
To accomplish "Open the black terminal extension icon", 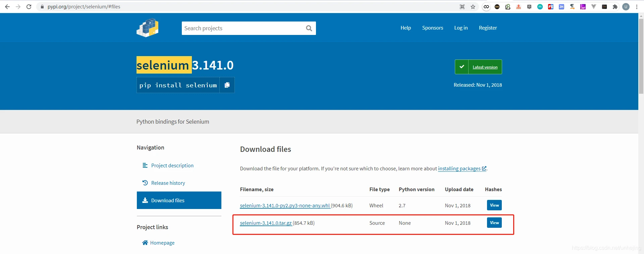I will point(604,7).
